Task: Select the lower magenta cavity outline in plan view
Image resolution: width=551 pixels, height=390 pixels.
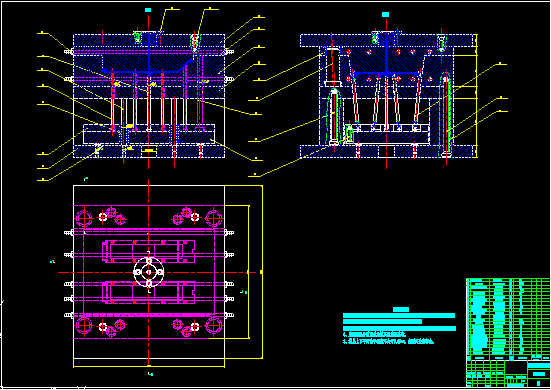Action: click(x=149, y=292)
